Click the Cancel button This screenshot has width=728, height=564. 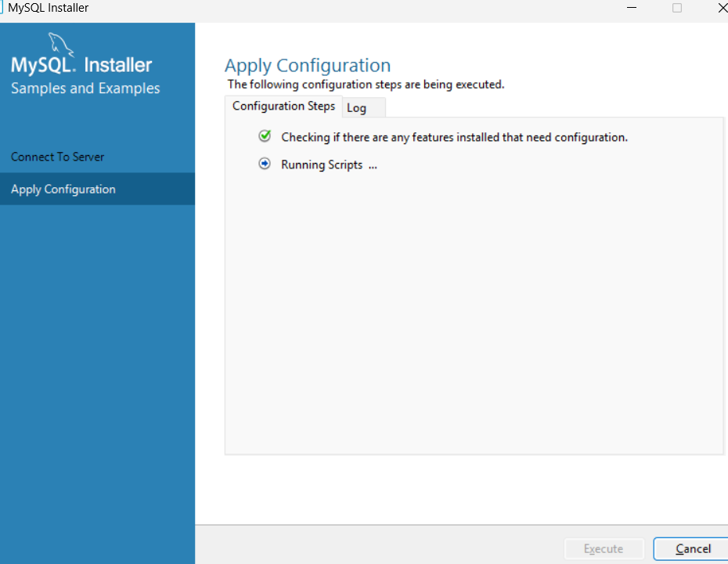693,548
